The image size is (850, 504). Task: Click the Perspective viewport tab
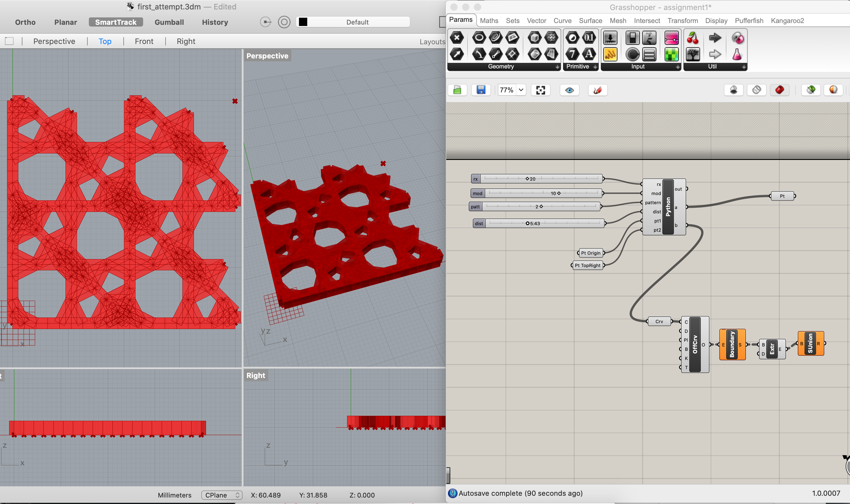point(55,41)
